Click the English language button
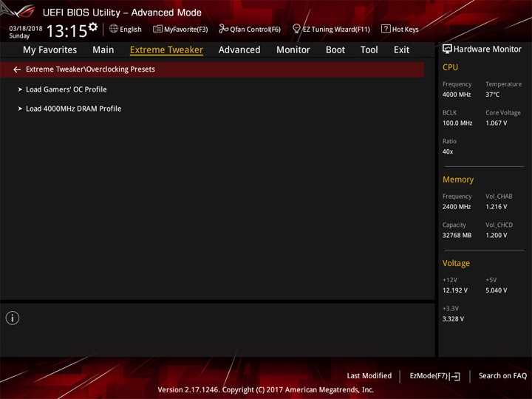The height and width of the screenshot is (399, 532). tap(126, 29)
